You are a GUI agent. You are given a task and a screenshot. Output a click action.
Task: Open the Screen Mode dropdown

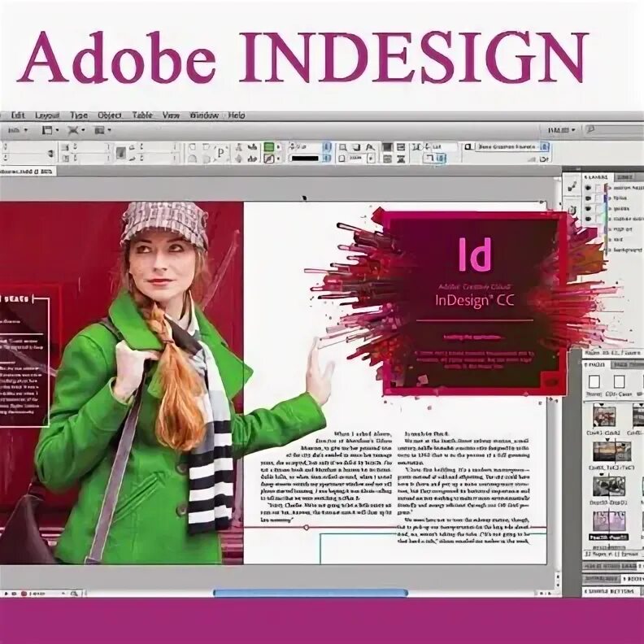tap(76, 130)
